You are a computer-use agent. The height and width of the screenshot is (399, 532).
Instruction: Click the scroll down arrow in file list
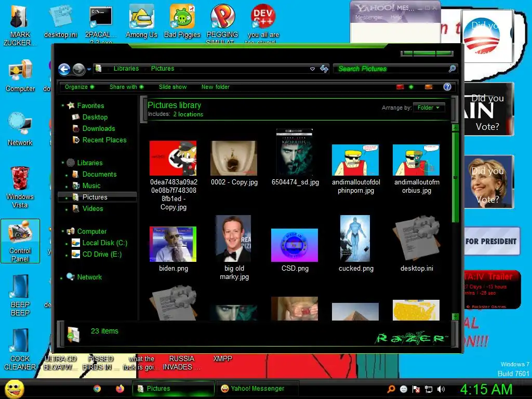point(455,316)
